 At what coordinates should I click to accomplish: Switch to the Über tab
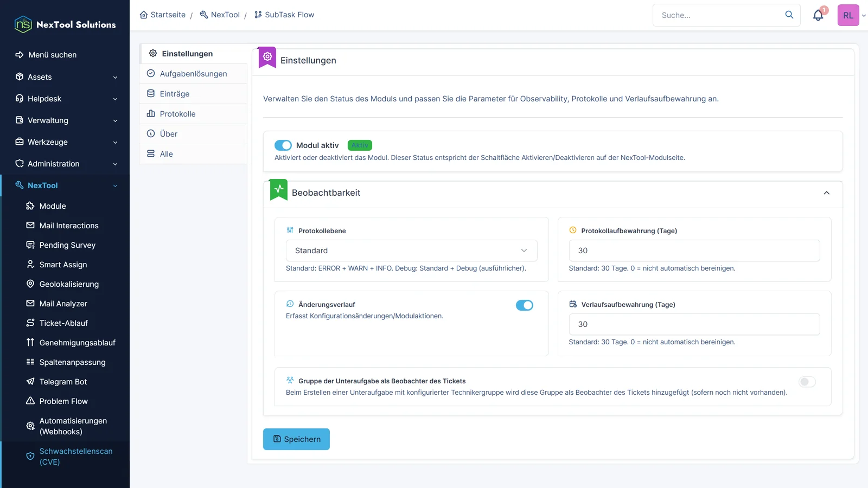(193, 134)
